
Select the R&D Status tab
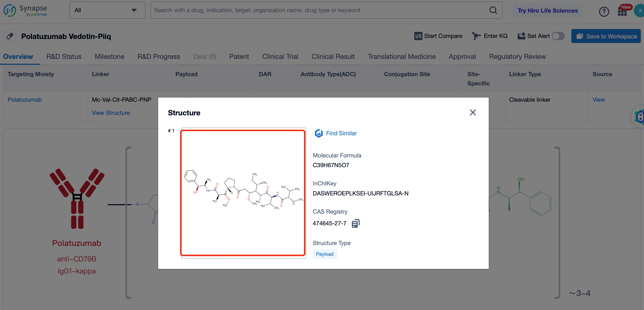[x=64, y=56]
